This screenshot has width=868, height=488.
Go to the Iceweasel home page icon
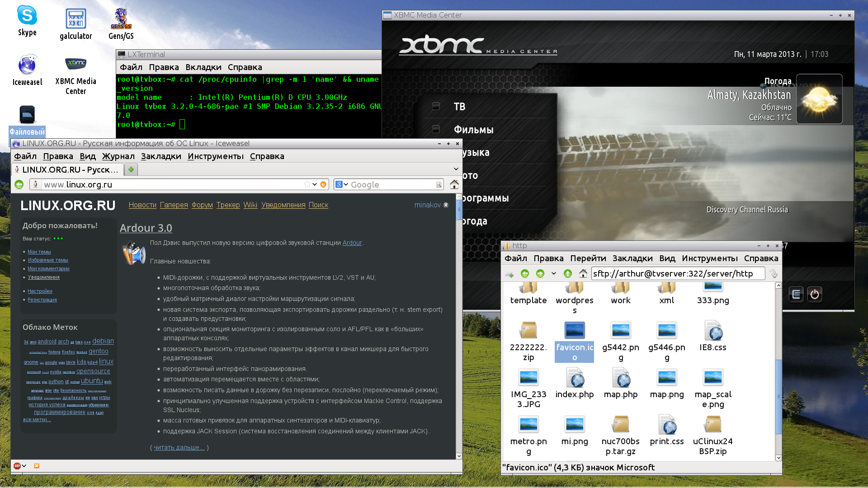[x=454, y=184]
